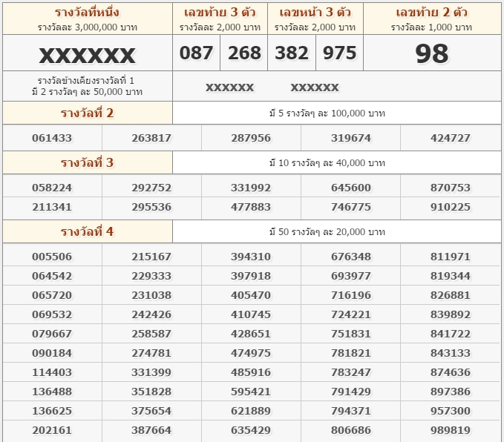The height and width of the screenshot is (442, 504).
Task: Select second prize number 424727
Action: click(451, 138)
